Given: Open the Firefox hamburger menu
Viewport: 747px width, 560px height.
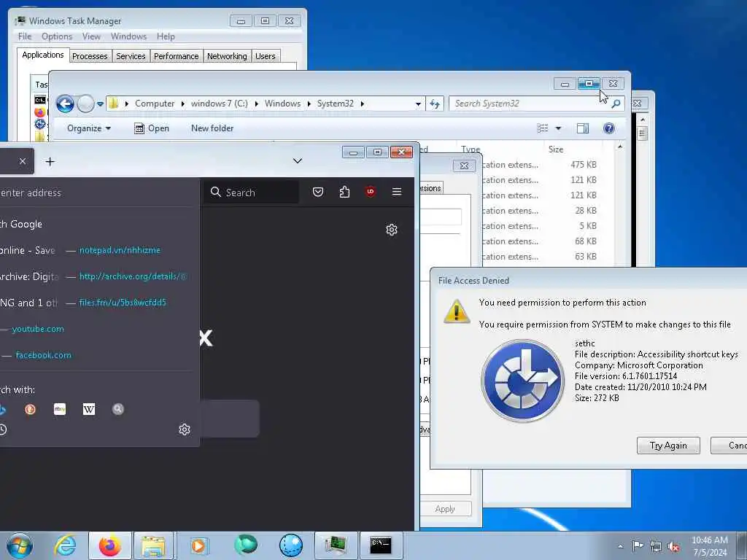Looking at the screenshot, I should tap(396, 192).
